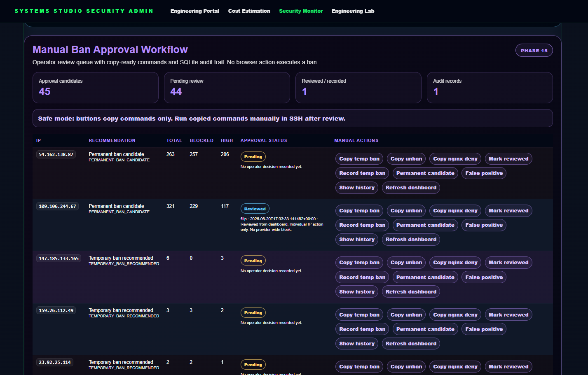Mark 23.92.25.114 as reviewed
The image size is (588, 375).
click(508, 367)
